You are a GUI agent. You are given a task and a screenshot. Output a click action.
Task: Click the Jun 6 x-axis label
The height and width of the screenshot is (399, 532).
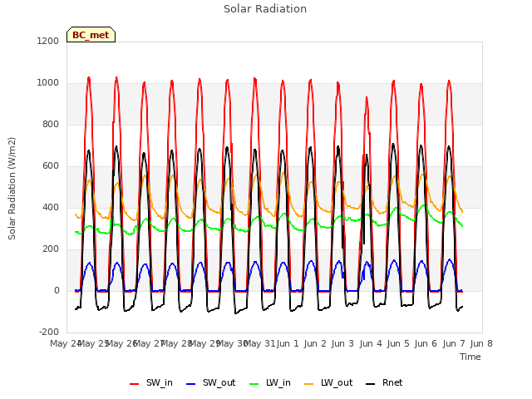(x=426, y=343)
